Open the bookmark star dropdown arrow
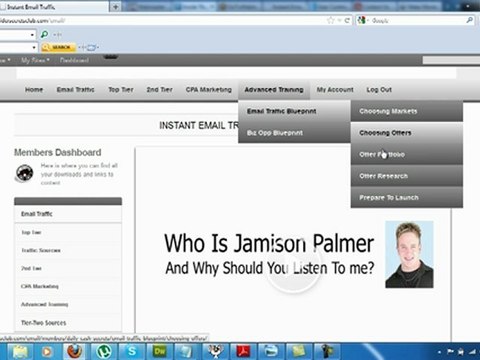The image size is (480, 360). pos(339,20)
